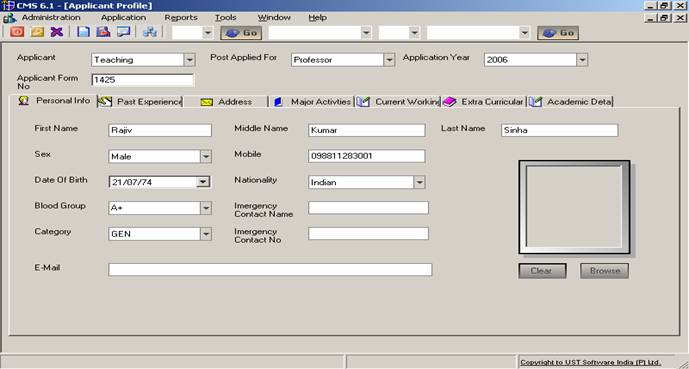The width and height of the screenshot is (689, 369).
Task: Open the toolbar dropdown just before the last Go
Action: (524, 33)
